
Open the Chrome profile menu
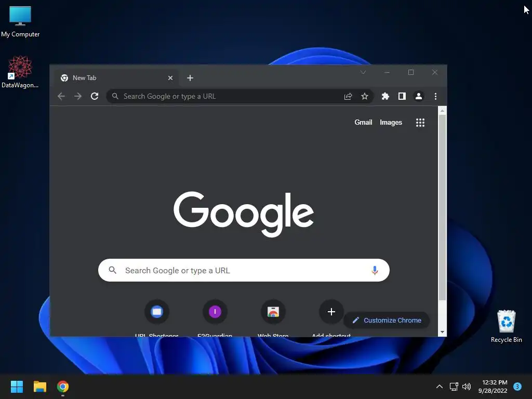(419, 96)
